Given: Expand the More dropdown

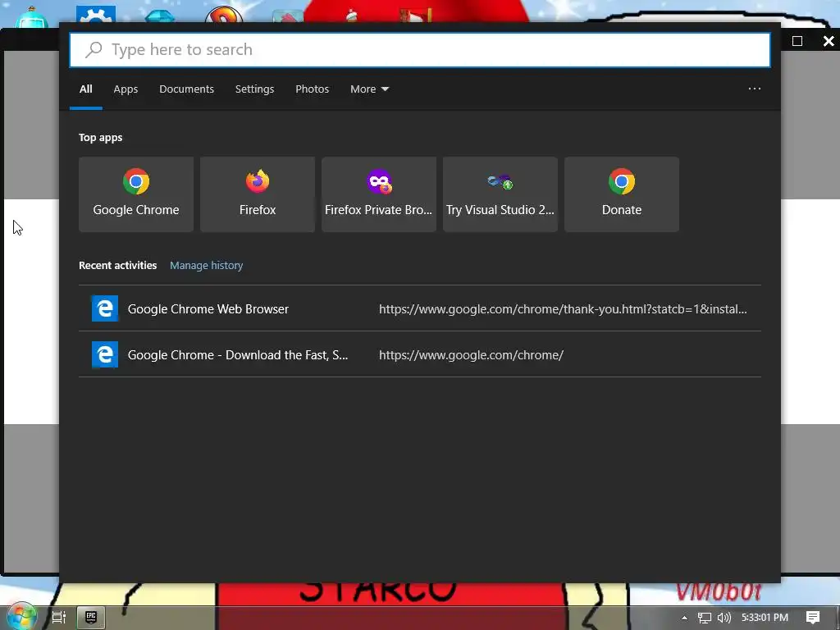Looking at the screenshot, I should pos(369,89).
